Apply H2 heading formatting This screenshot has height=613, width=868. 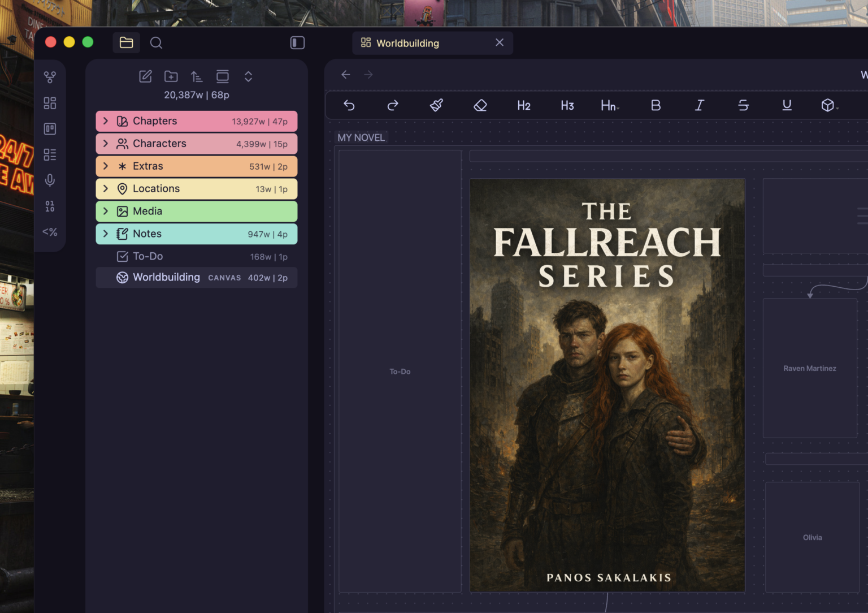click(x=523, y=106)
